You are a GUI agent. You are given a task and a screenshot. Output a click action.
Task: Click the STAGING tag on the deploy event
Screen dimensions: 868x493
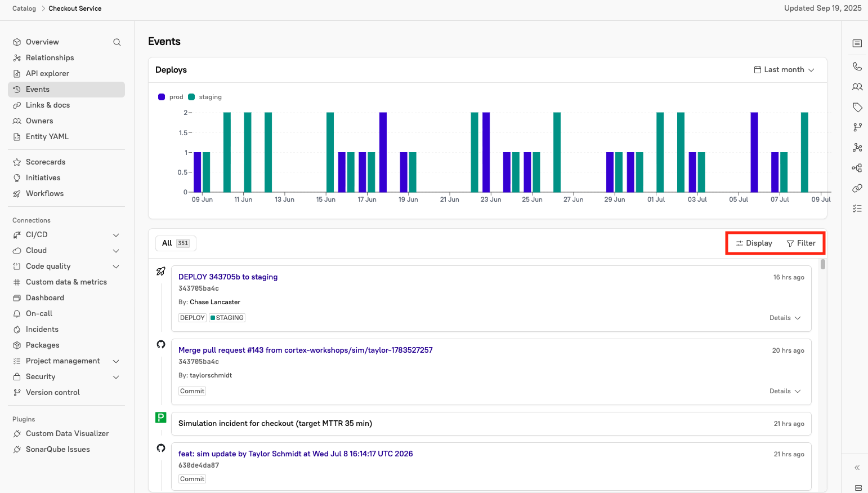click(227, 318)
